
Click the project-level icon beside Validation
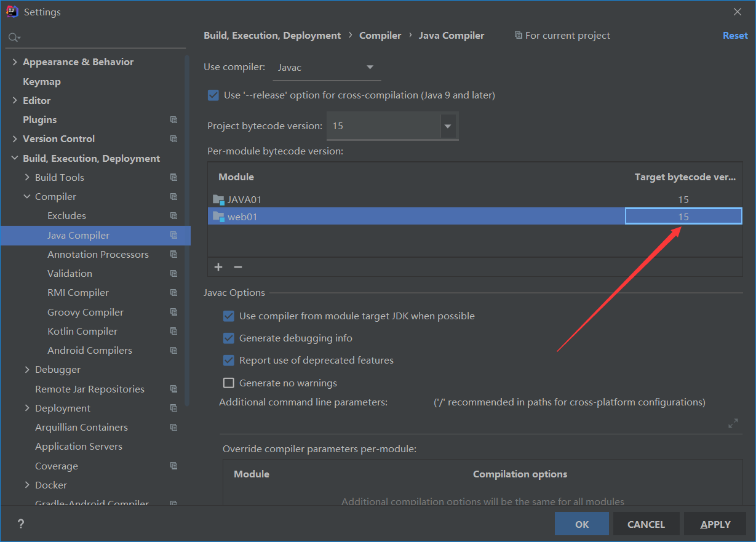174,274
